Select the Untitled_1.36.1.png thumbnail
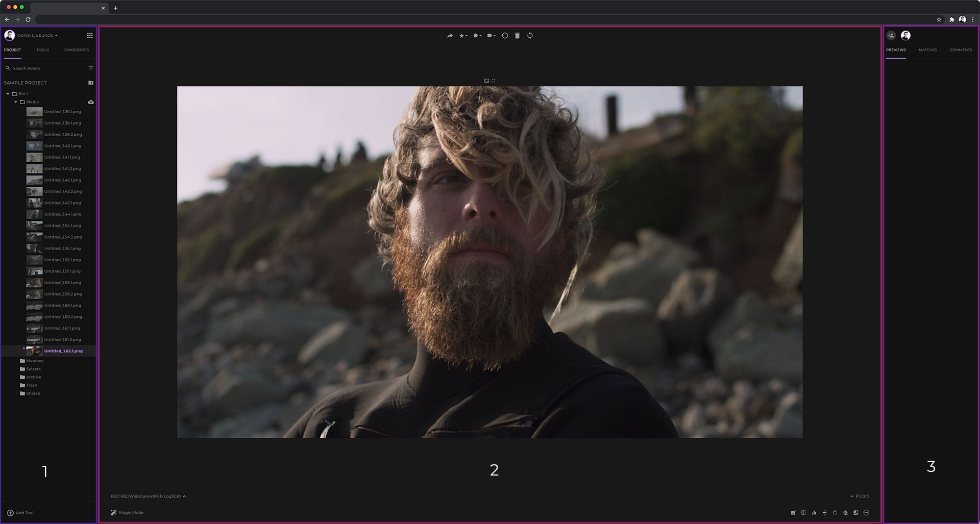980x524 pixels. (x=34, y=112)
